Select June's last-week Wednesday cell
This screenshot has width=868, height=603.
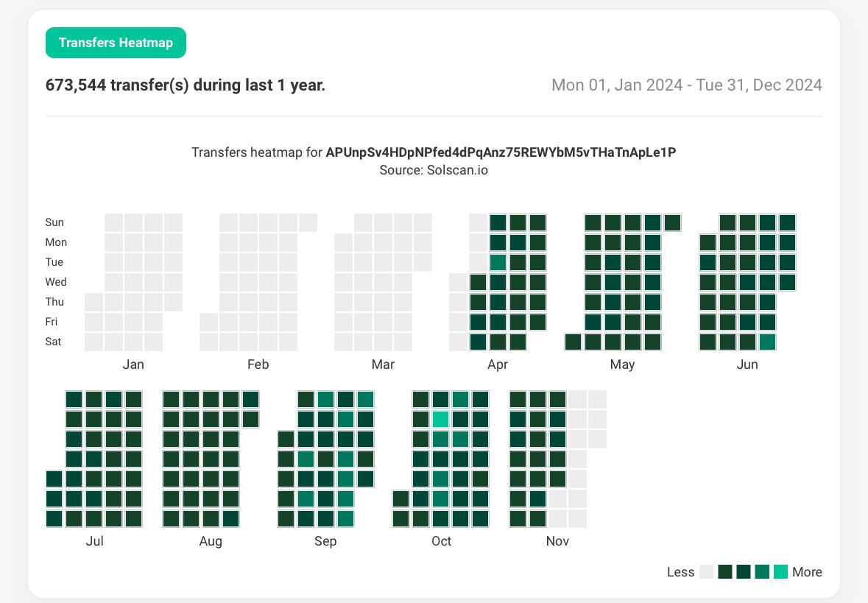[787, 283]
